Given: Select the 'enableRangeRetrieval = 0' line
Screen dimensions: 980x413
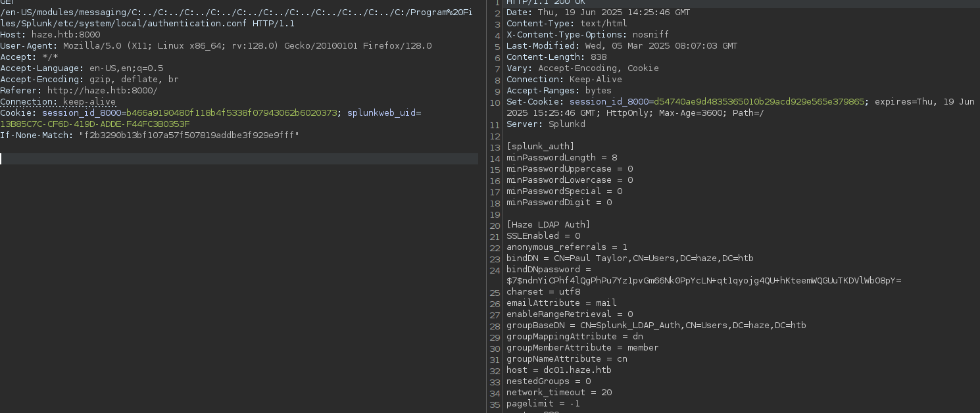Looking at the screenshot, I should coord(569,314).
